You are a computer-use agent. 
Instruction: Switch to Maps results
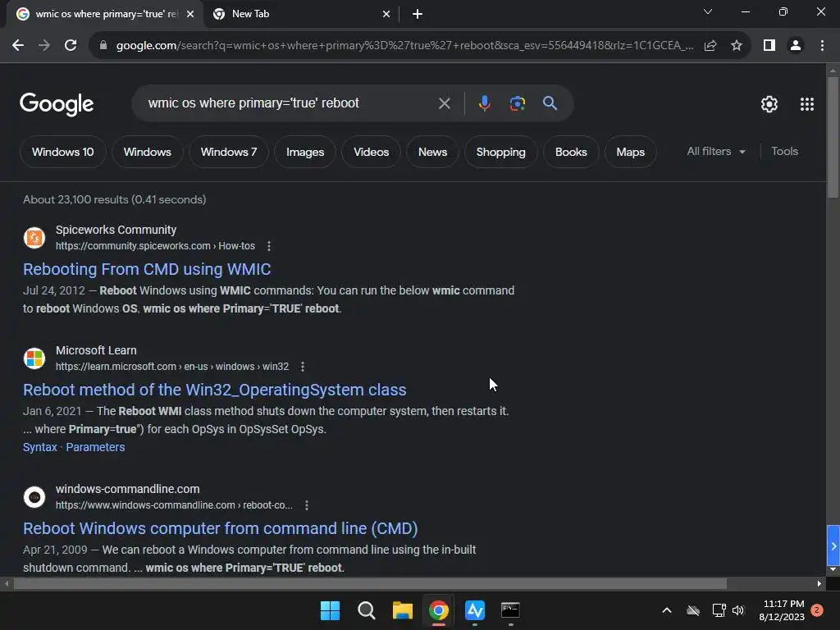(x=631, y=152)
